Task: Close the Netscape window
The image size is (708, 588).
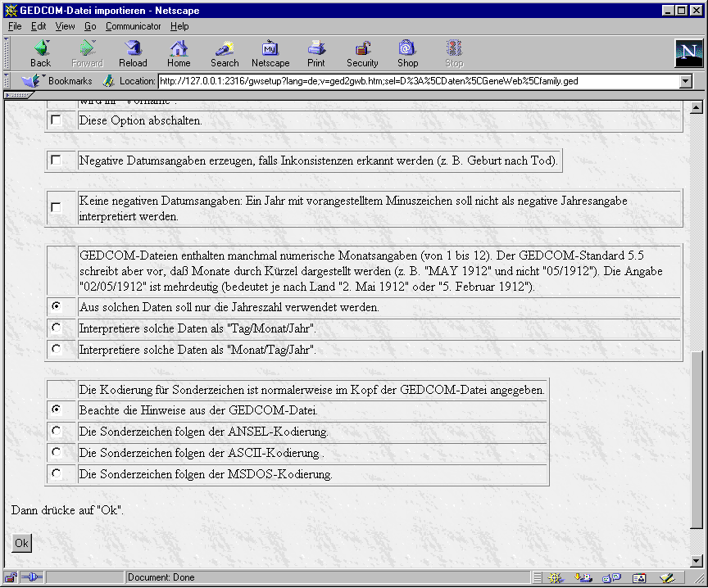Action: [696, 11]
